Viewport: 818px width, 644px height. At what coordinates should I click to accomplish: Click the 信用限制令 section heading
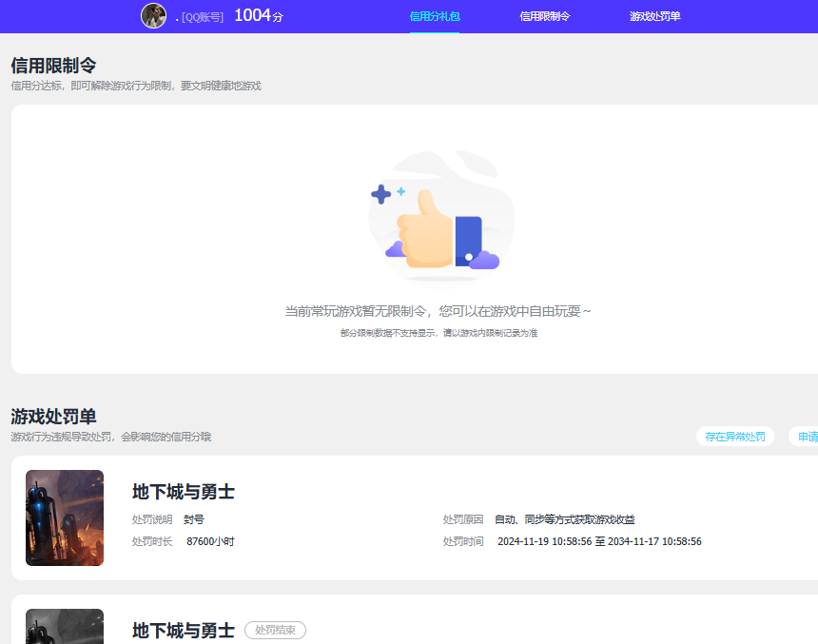click(53, 66)
